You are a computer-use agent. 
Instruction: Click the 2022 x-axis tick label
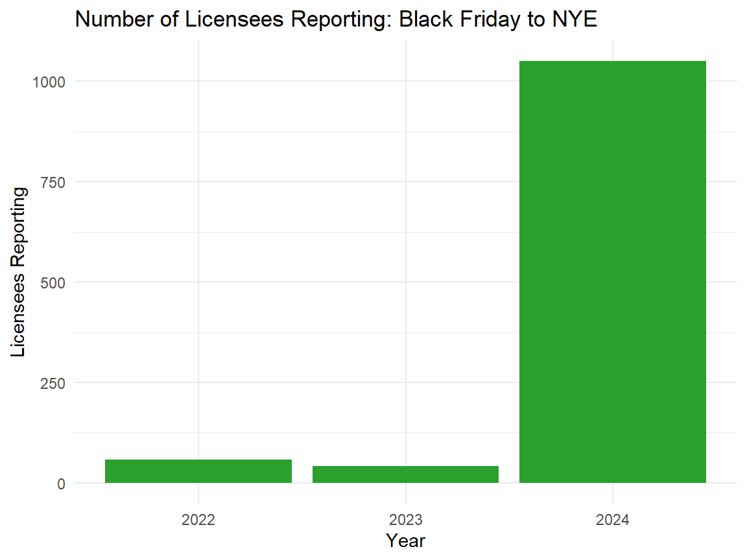198,519
